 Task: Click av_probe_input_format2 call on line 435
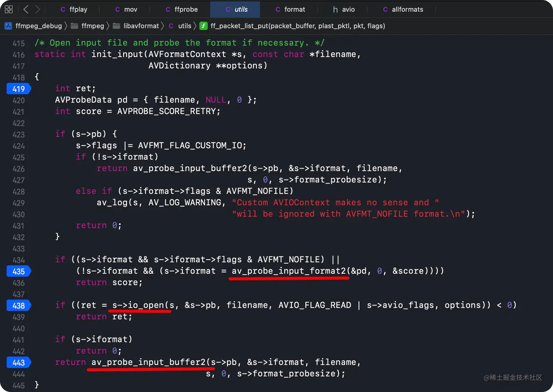(289, 271)
